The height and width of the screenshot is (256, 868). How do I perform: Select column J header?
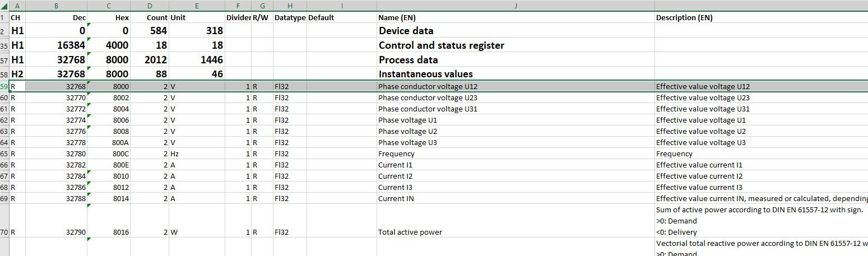tap(516, 6)
